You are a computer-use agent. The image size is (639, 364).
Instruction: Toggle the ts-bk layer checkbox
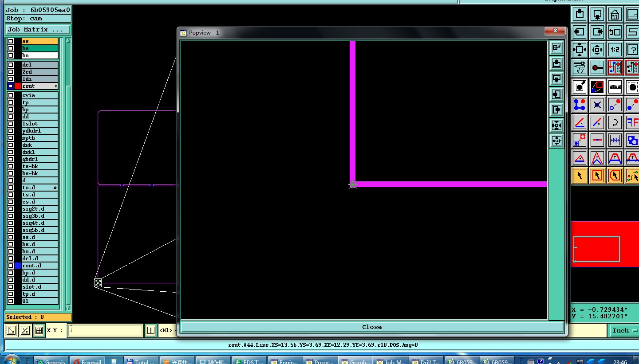click(x=11, y=166)
